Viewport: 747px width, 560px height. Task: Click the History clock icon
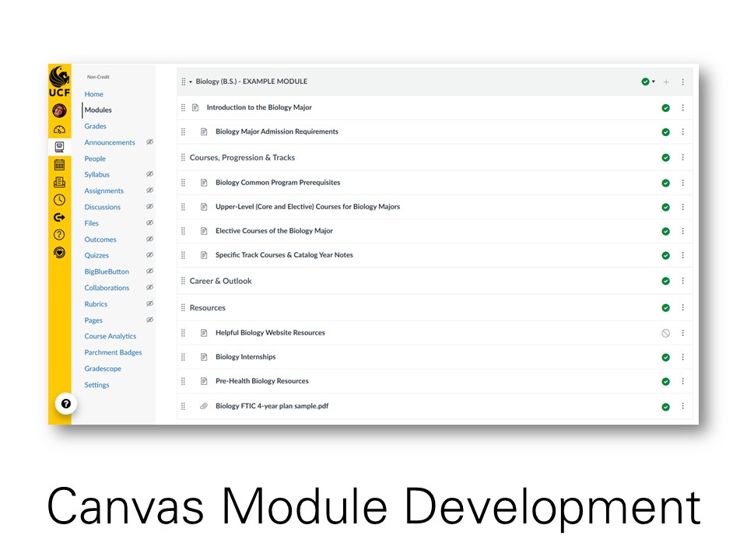pos(60,200)
